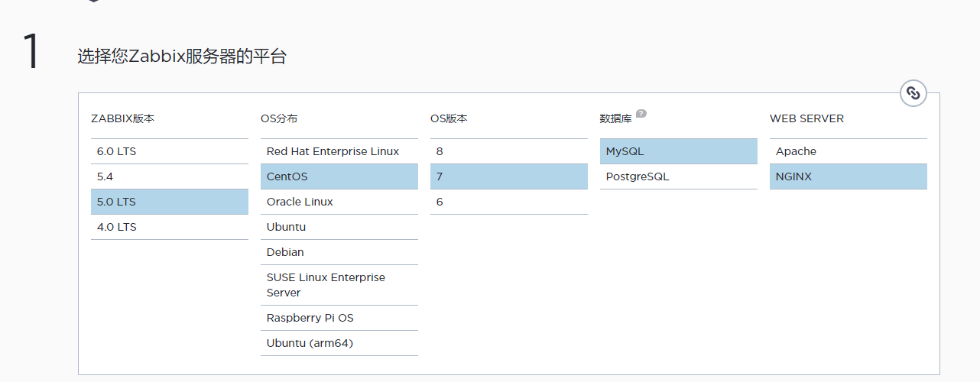Select Oracle Linux distribution
Screen dimensions: 980x382
tap(339, 202)
